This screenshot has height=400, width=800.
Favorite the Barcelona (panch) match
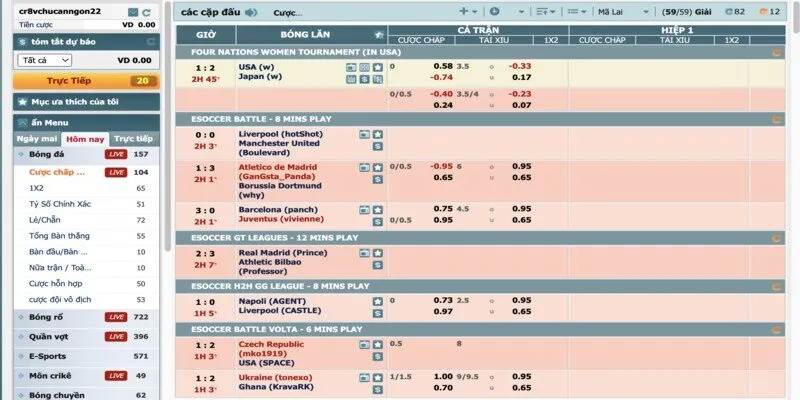point(378,210)
